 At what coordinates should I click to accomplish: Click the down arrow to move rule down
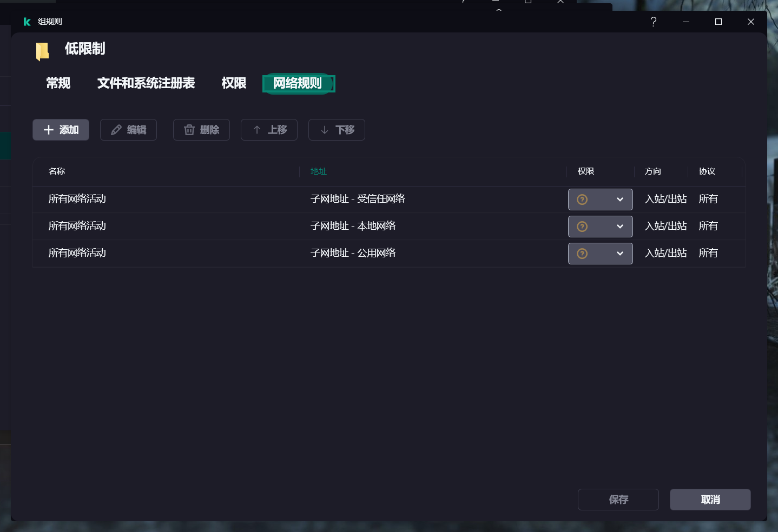coord(324,130)
